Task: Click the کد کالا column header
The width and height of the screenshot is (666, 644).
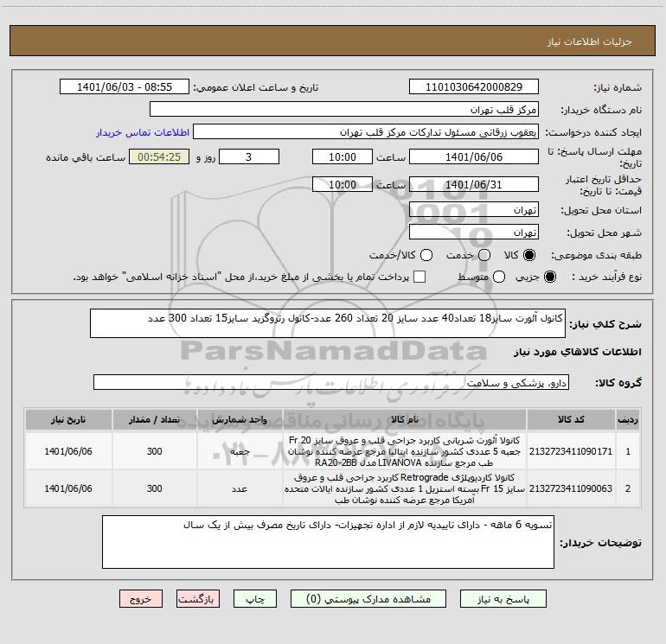Action: click(x=571, y=419)
